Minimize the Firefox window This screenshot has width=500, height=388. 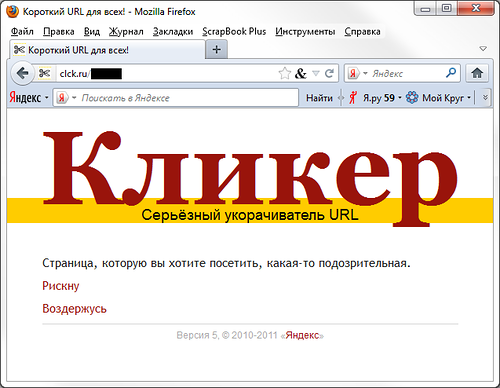[425, 9]
